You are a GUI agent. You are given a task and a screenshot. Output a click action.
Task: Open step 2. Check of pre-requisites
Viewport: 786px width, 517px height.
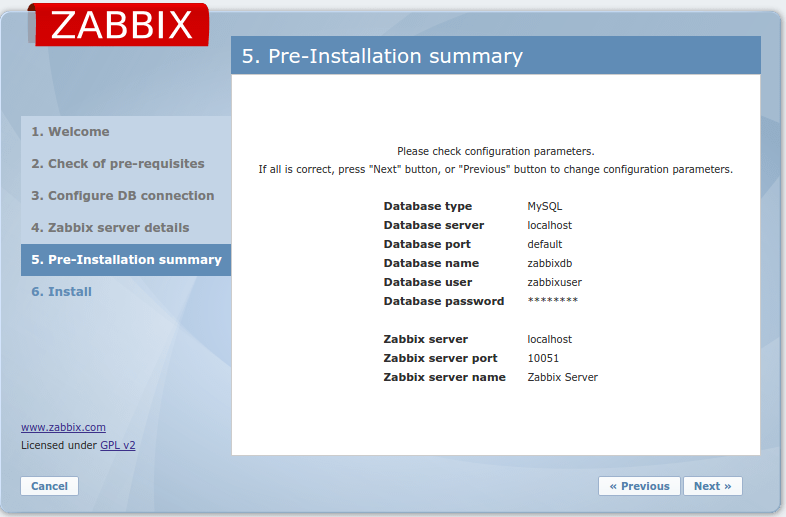118,164
